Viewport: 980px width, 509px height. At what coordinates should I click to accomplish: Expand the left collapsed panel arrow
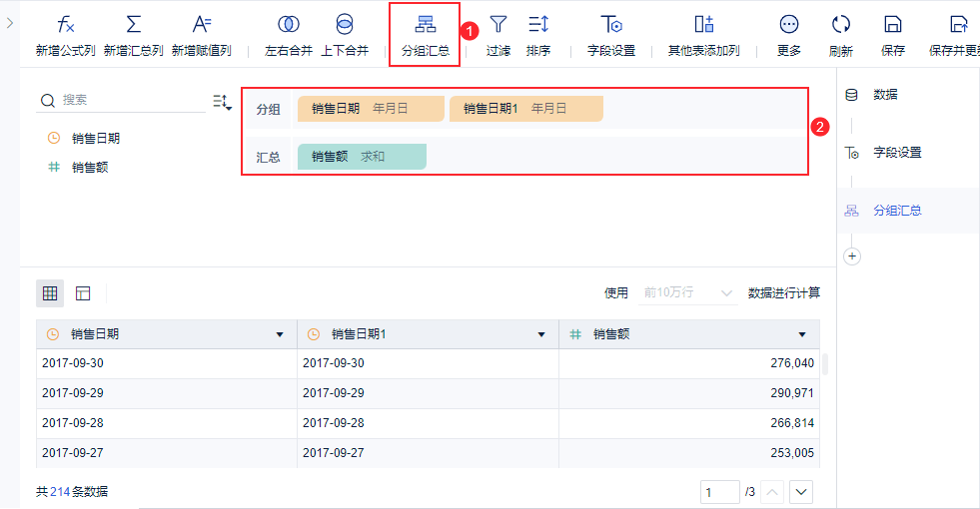[9, 23]
